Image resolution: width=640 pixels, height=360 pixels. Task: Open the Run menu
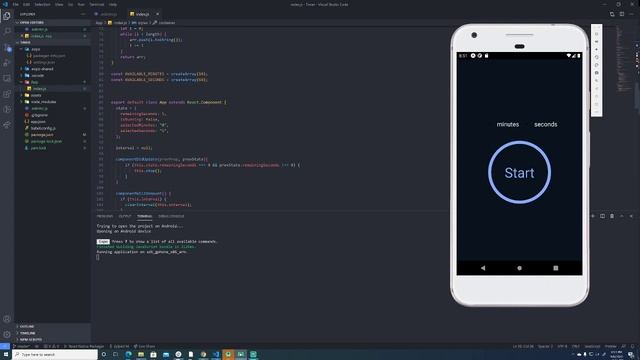[81, 4]
